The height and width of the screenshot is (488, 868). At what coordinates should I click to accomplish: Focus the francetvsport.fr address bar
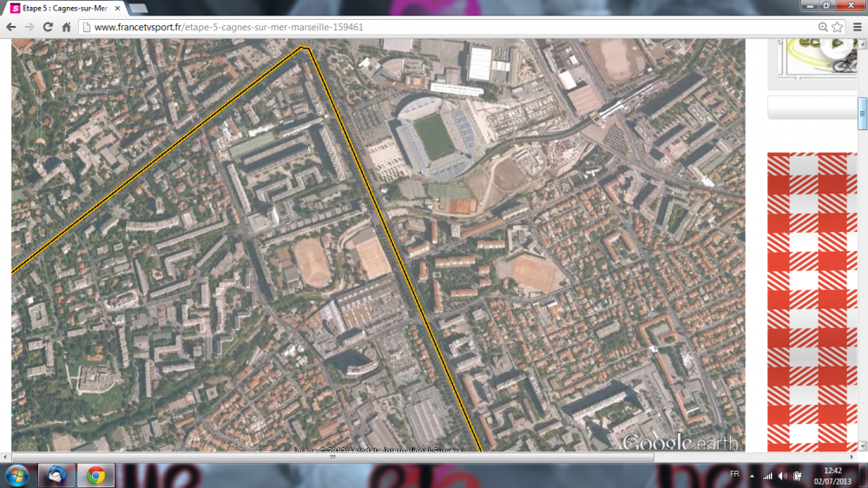pos(454,27)
